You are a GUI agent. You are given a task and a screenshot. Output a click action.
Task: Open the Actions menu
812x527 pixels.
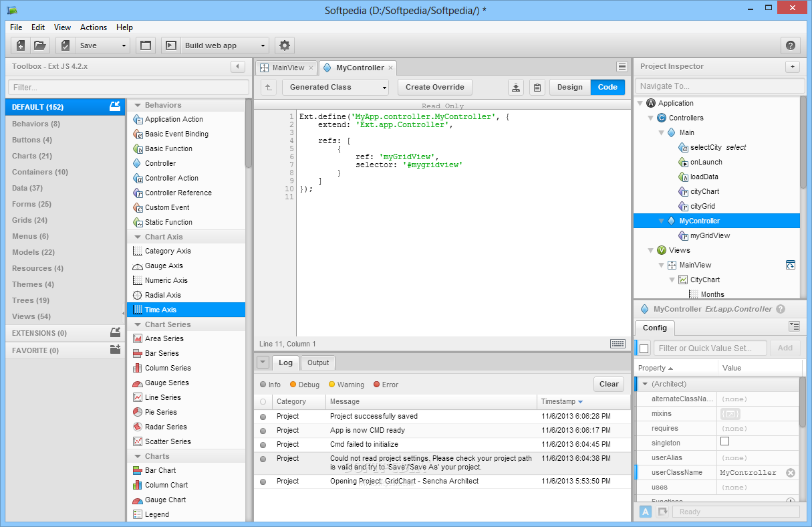(x=94, y=27)
